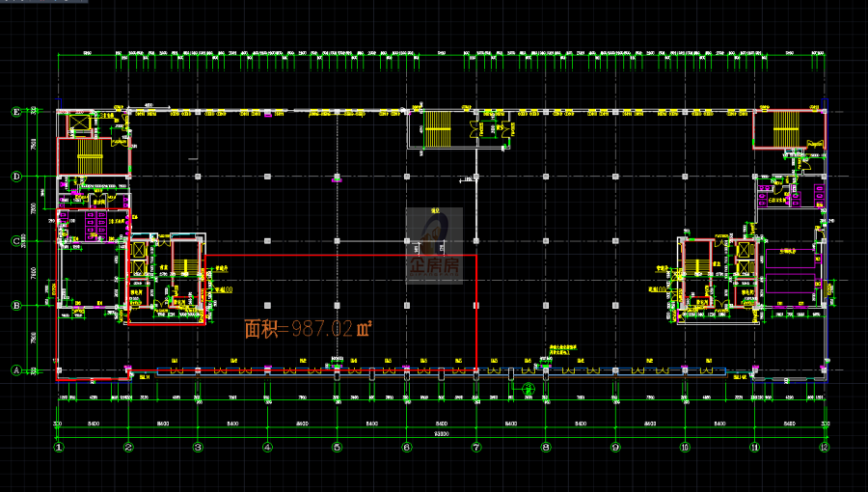Click the grid axis bubble lettered E

15,112
